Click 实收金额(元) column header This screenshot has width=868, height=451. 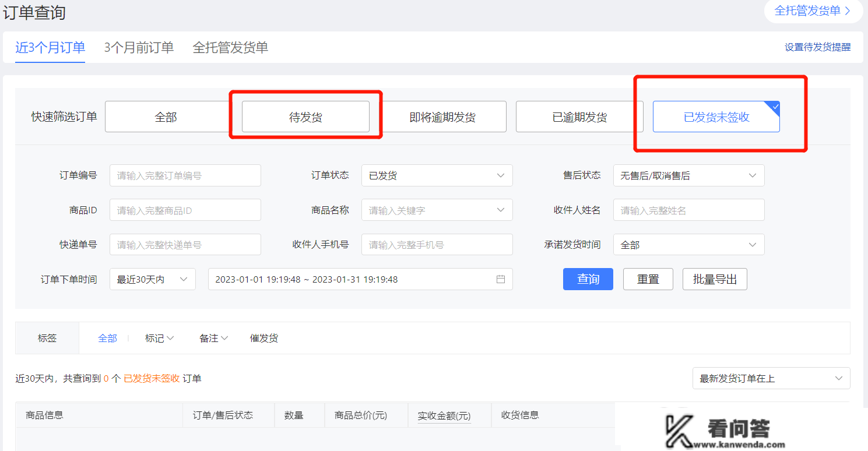click(444, 415)
